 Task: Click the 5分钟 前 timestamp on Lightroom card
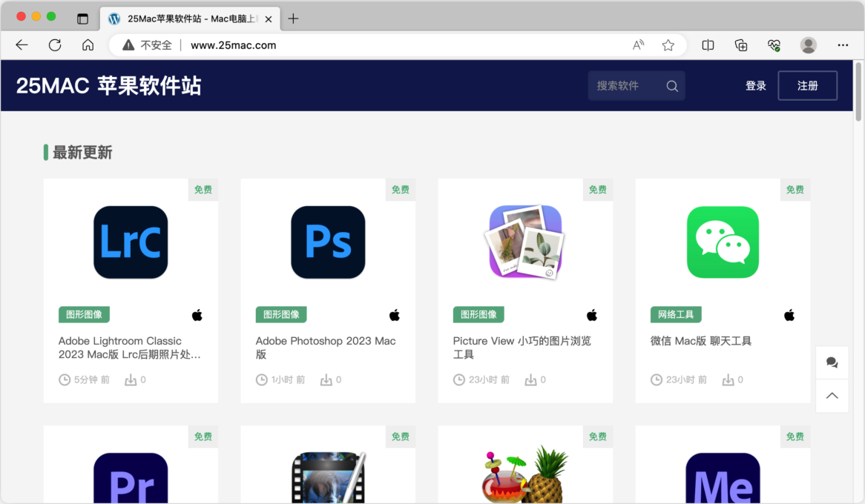point(91,379)
